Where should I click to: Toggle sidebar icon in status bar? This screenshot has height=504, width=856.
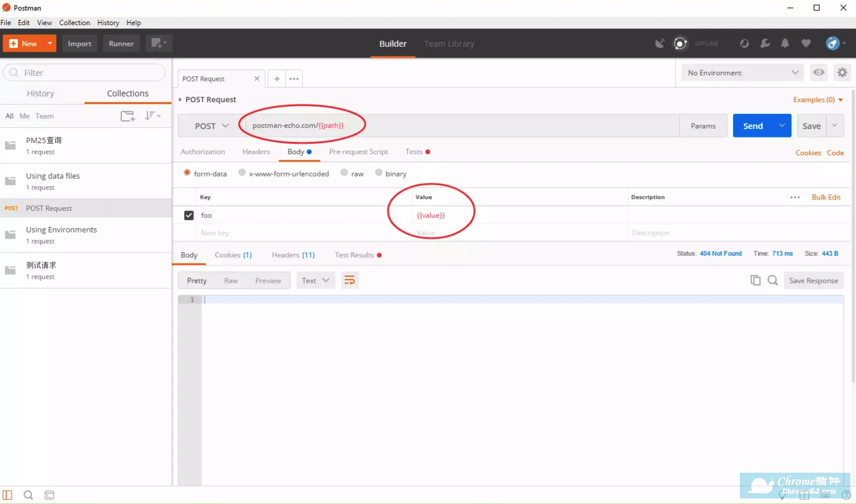pyautogui.click(x=7, y=495)
